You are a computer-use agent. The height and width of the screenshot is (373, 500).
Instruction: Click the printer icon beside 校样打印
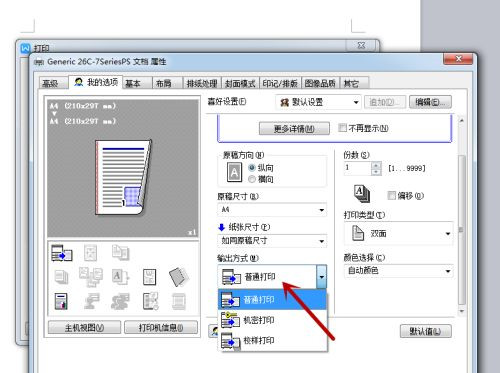(x=230, y=341)
